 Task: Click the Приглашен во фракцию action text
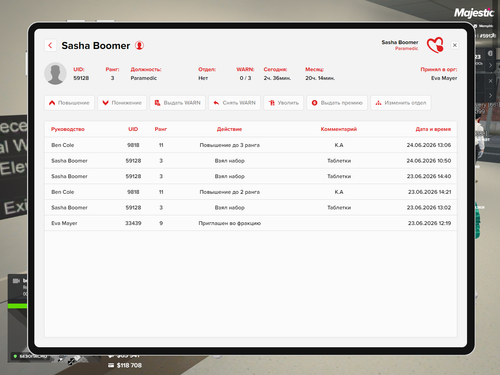pos(230,223)
